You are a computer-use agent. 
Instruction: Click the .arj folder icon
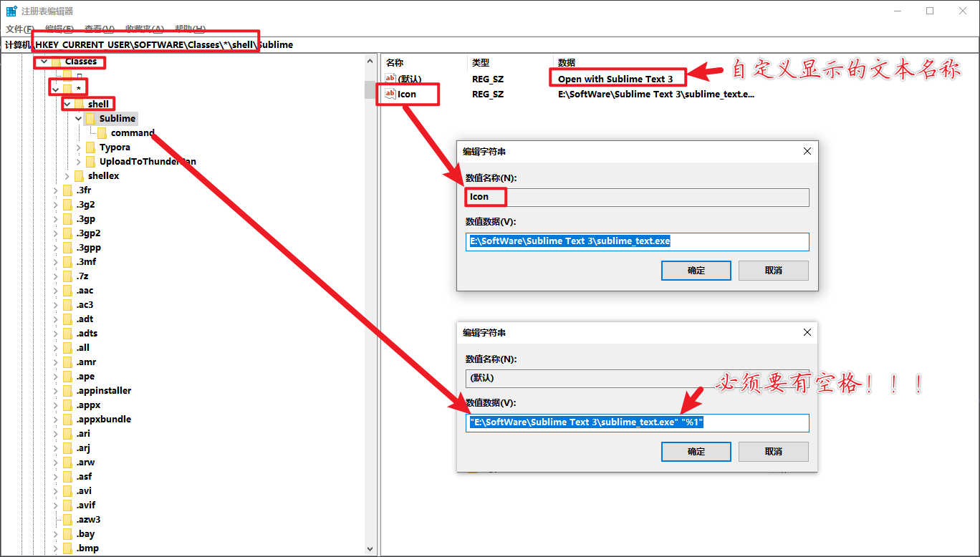coord(67,447)
